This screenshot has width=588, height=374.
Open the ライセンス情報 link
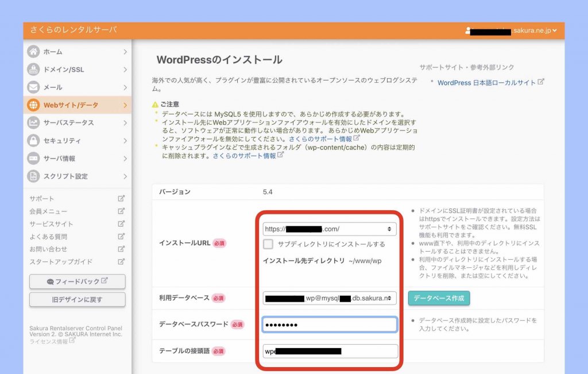click(x=49, y=341)
